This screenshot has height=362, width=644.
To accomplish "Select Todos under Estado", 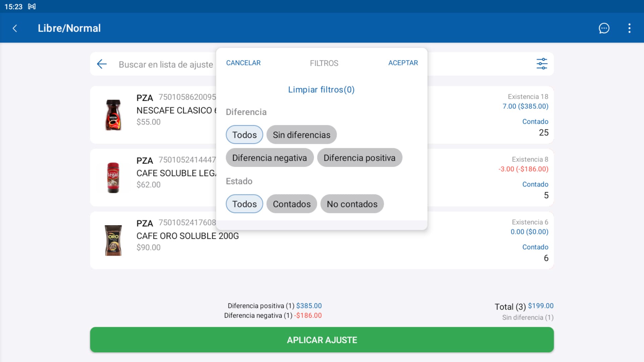I will pos(244,204).
